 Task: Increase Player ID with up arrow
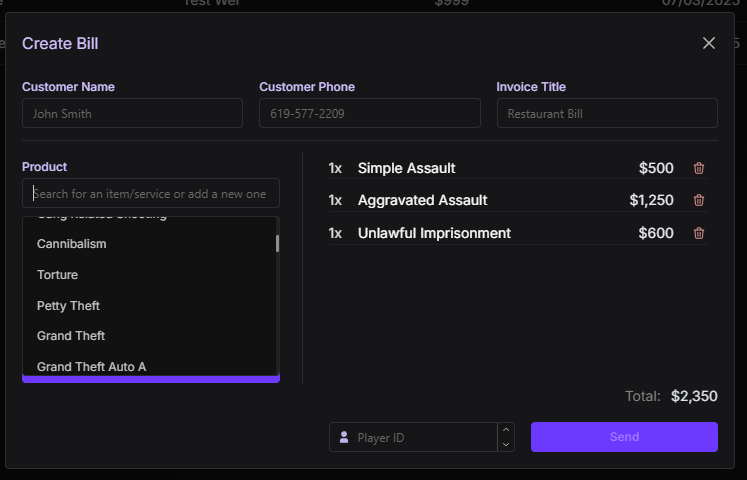(x=506, y=430)
